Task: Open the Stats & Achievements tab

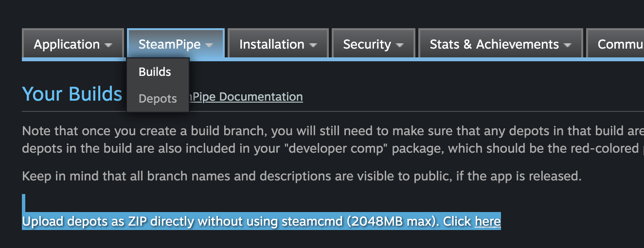Action: [494, 45]
